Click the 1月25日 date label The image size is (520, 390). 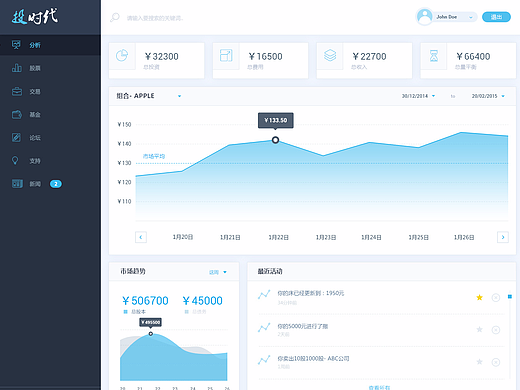pyautogui.click(x=418, y=237)
